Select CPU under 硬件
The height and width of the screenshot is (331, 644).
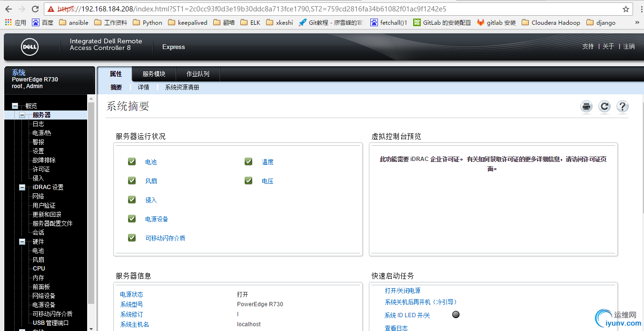39,269
